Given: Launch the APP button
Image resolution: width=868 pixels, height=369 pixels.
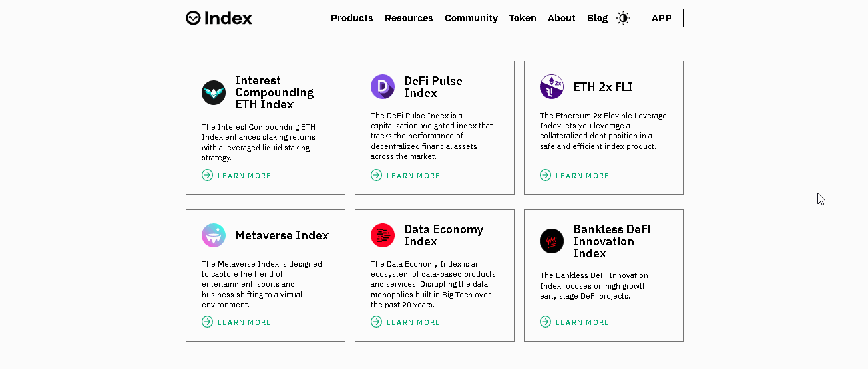Looking at the screenshot, I should pyautogui.click(x=662, y=18).
